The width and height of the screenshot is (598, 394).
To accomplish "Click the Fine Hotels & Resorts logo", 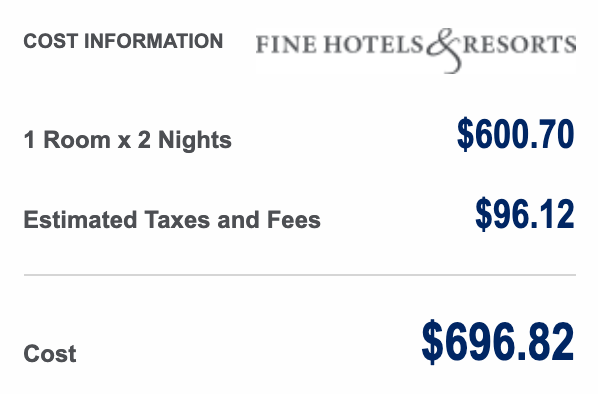I will coord(416,50).
